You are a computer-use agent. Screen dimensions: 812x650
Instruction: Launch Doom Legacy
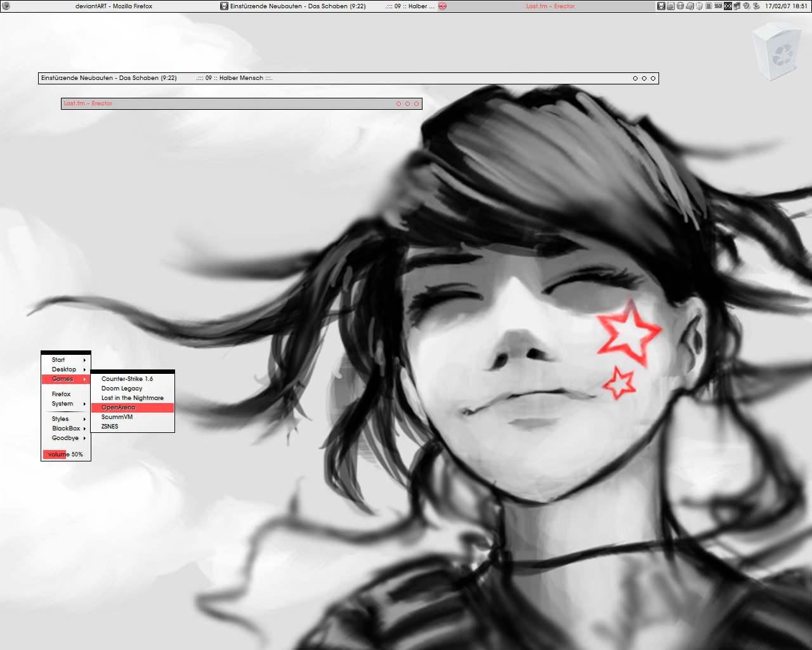[x=133, y=388]
